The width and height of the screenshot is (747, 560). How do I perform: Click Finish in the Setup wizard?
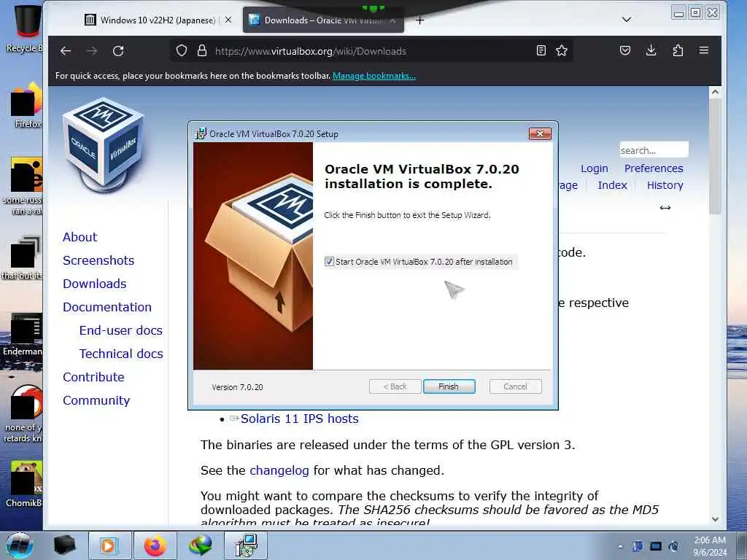pos(449,386)
